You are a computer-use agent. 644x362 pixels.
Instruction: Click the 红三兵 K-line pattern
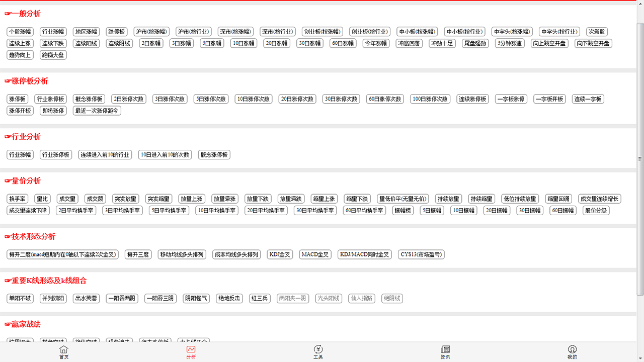(x=260, y=298)
